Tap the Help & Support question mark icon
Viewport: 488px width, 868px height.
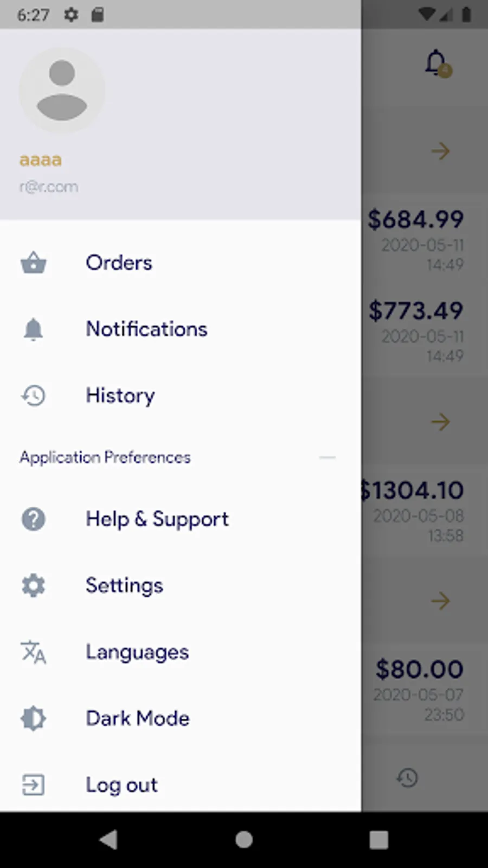[33, 519]
